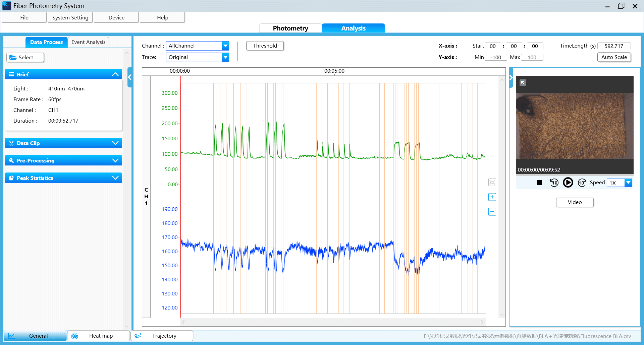Click the Trajectory footprint icon
The width and height of the screenshot is (644, 345).
139,336
